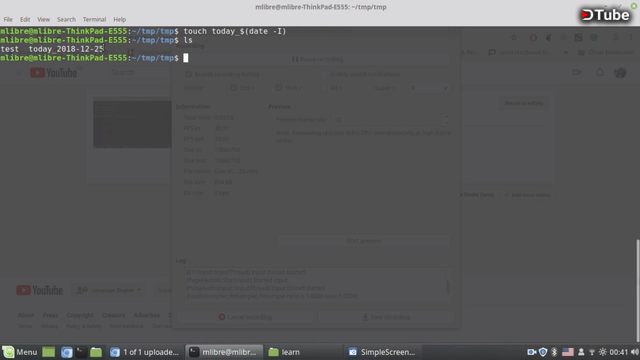Open the YouTube account avatar menu
This screenshot has width=640, height=360.
tap(620, 72)
